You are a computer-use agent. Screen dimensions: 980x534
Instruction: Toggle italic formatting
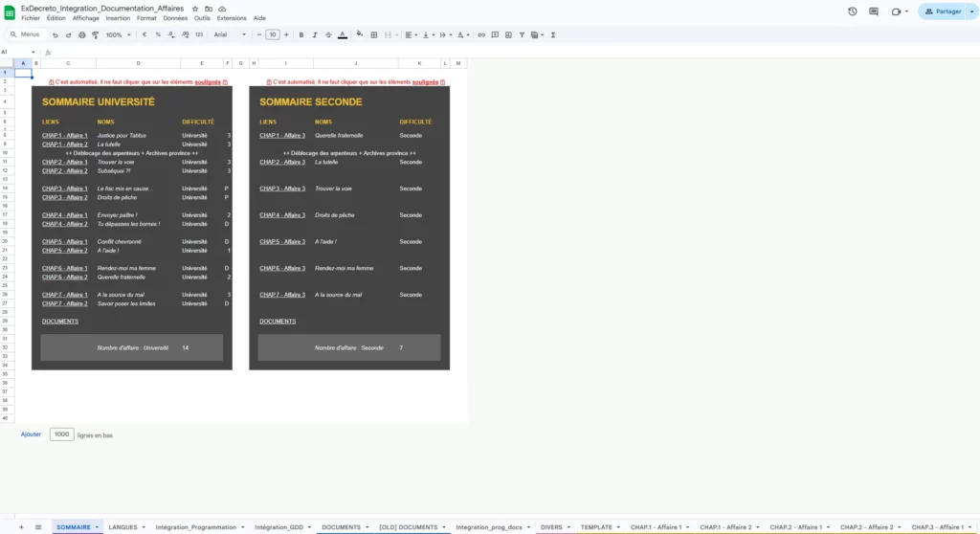315,35
